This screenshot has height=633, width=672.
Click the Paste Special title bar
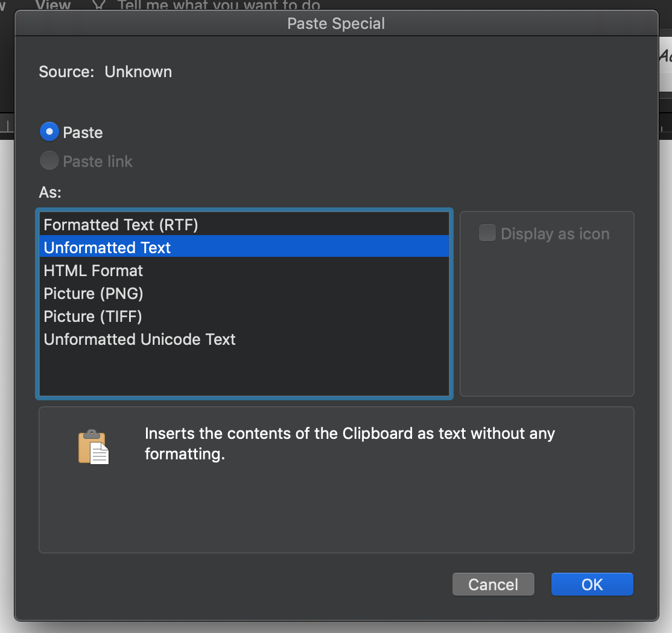(336, 23)
